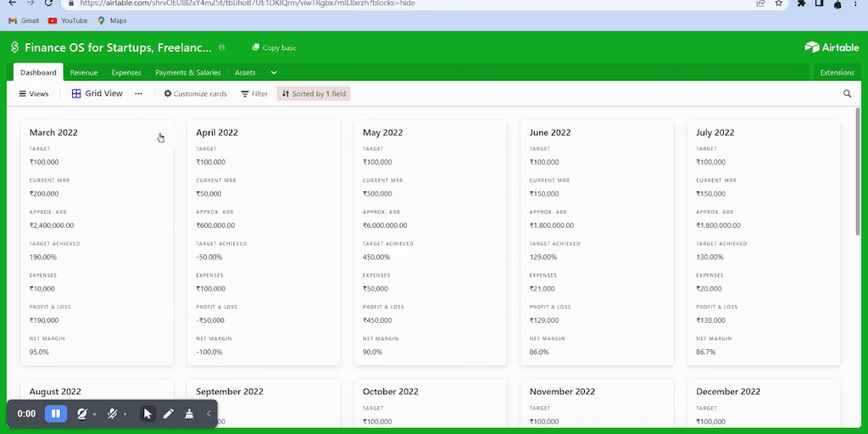Select the cursor pointer tool in recorder

point(147,414)
